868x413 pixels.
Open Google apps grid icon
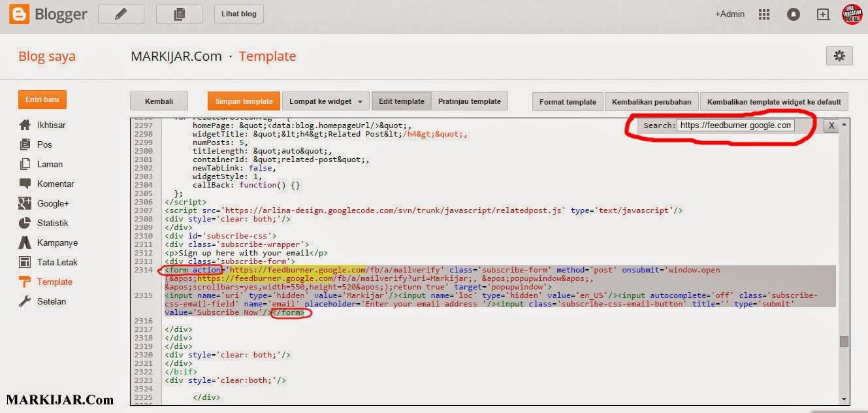point(765,14)
